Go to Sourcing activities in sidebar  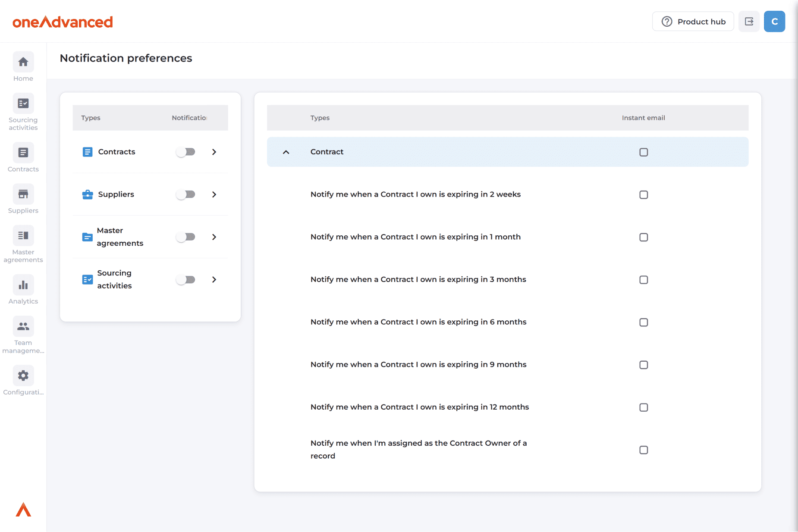[23, 104]
